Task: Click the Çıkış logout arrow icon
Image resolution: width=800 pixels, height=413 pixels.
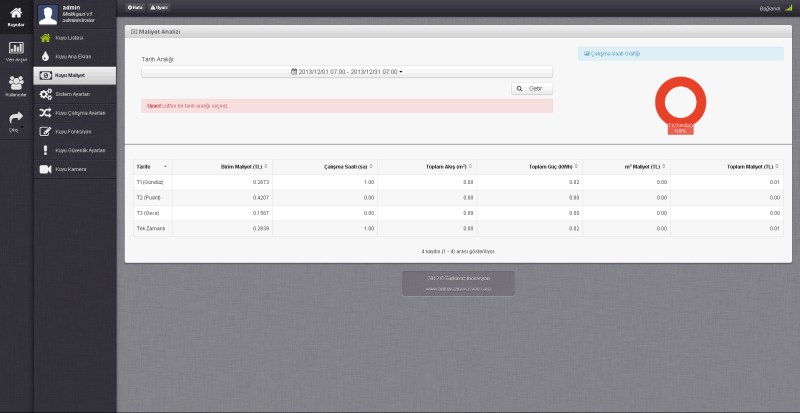Action: [16, 120]
